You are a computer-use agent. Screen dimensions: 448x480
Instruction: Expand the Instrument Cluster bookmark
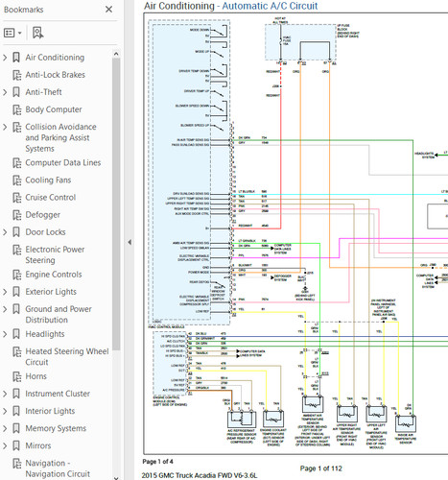click(5, 394)
